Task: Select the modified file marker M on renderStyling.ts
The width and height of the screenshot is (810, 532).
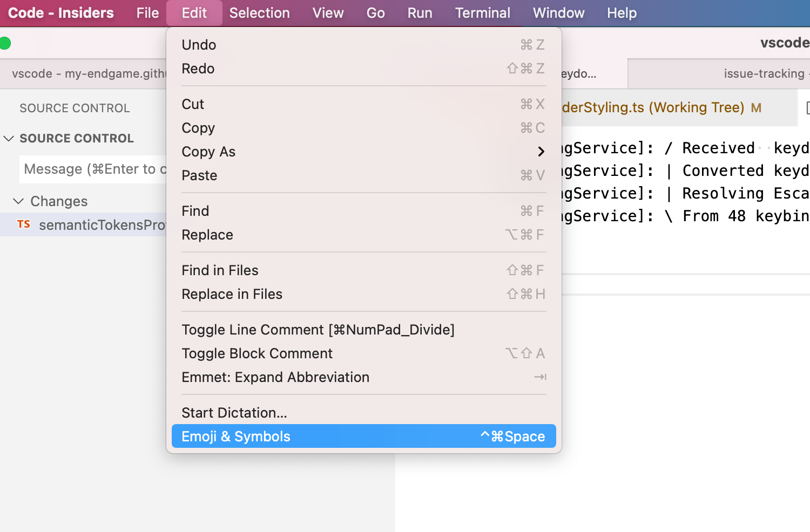Action: click(756, 107)
